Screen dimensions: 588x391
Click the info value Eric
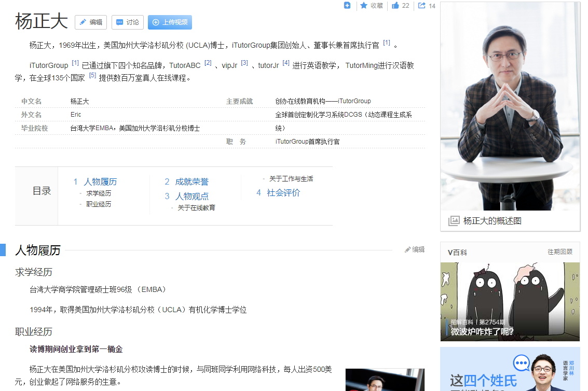[x=76, y=115]
